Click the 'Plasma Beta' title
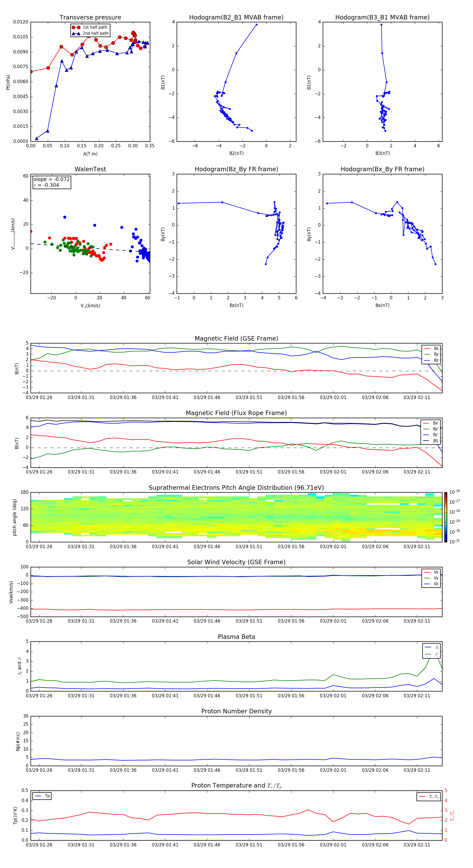This screenshot has height=868, width=473. pyautogui.click(x=236, y=637)
